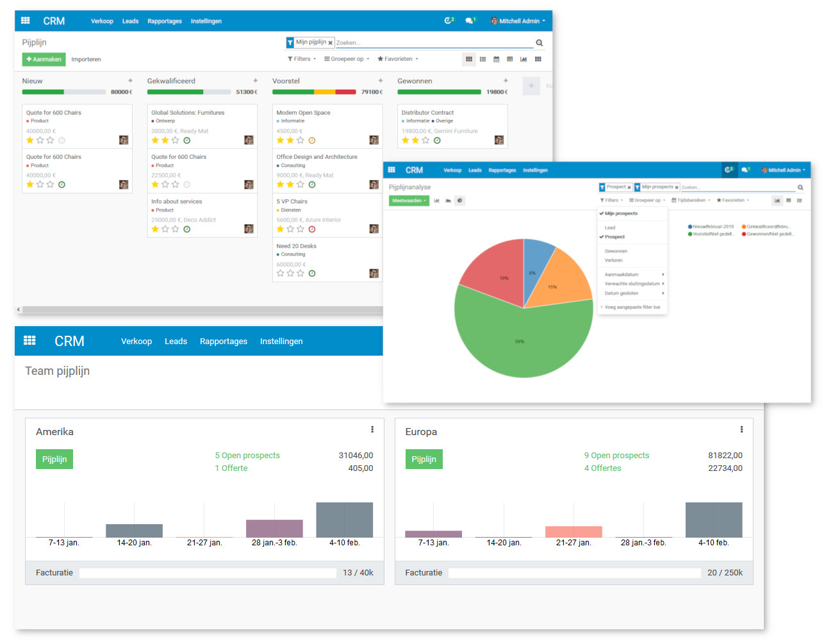
Task: Open the Leads menu in top CRM bar
Action: [x=130, y=21]
